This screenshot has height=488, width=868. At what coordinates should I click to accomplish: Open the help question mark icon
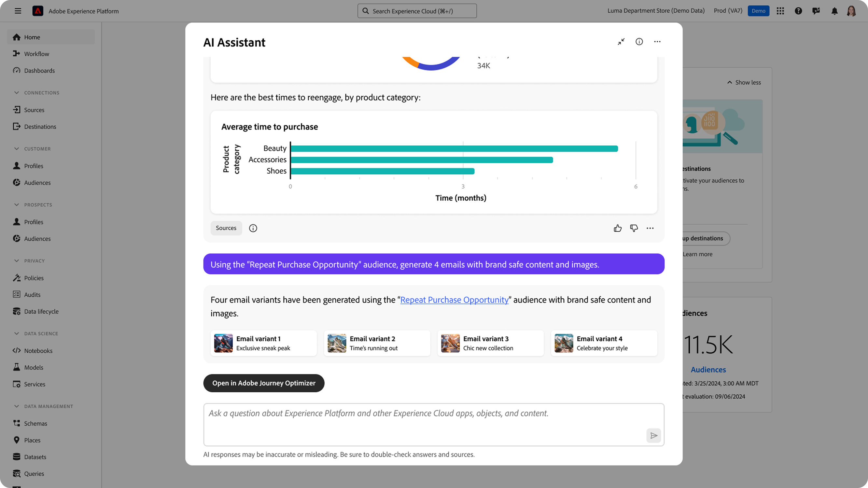[x=798, y=11]
